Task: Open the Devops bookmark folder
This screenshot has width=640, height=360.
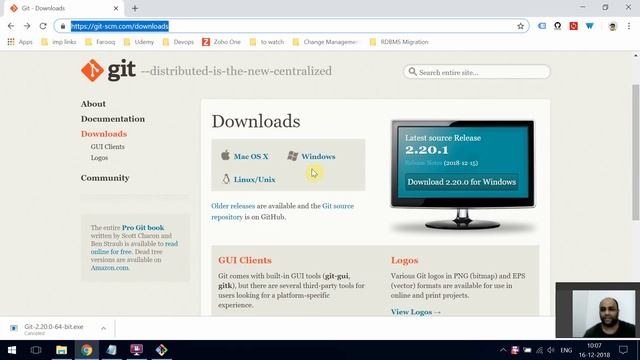Action: 178,42
